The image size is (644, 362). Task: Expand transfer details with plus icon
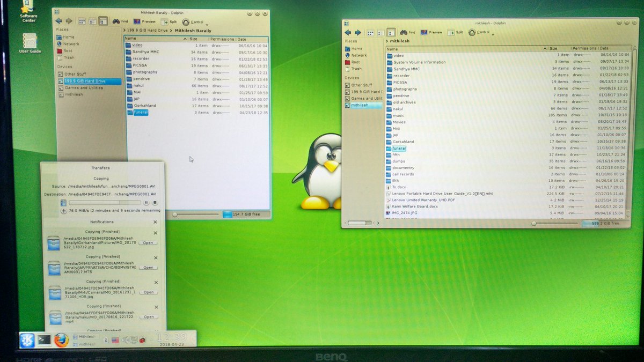click(64, 211)
